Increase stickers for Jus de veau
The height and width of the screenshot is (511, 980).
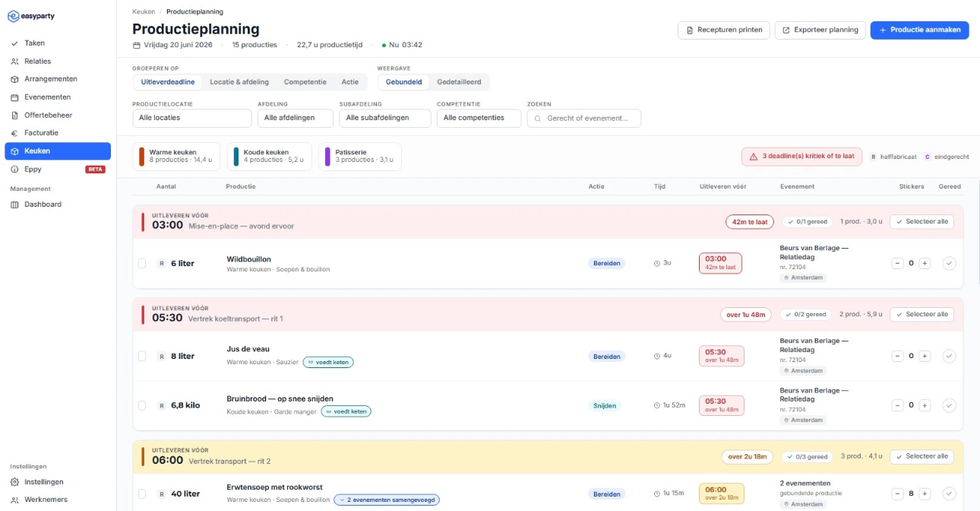point(925,356)
